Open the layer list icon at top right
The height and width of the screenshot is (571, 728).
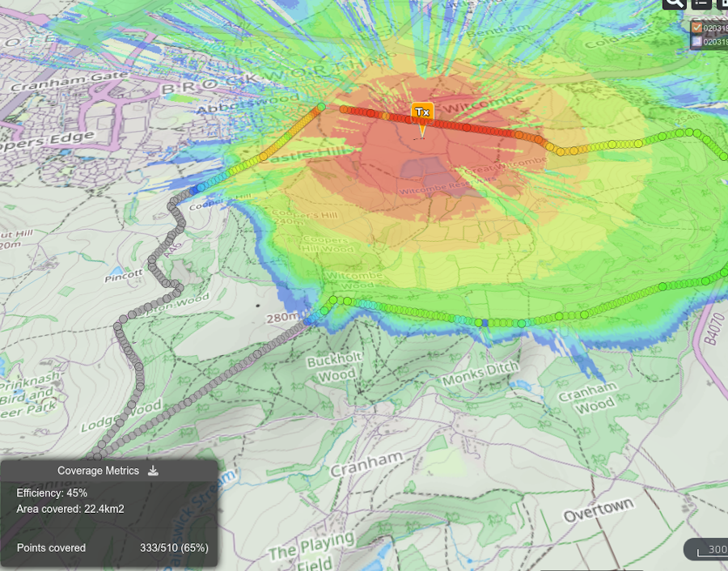tap(701, 3)
